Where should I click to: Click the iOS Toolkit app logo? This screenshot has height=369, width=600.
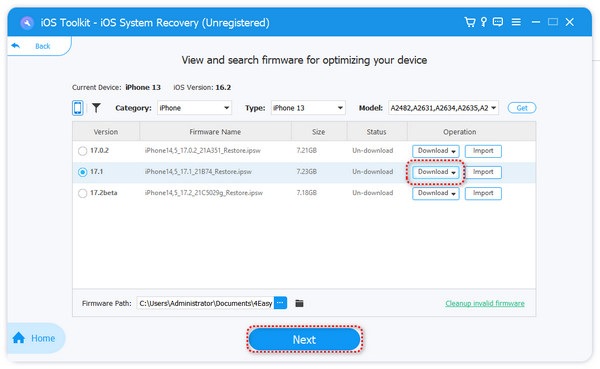pos(27,23)
